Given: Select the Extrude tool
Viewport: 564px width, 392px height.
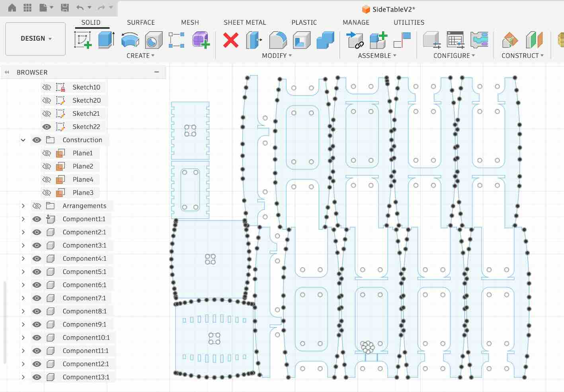Looking at the screenshot, I should [x=106, y=40].
